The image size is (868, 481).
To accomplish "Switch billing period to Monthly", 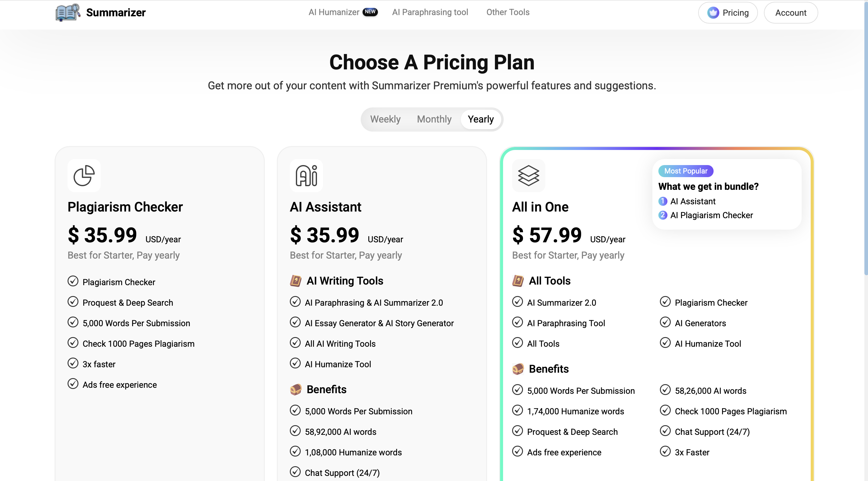I will click(434, 119).
